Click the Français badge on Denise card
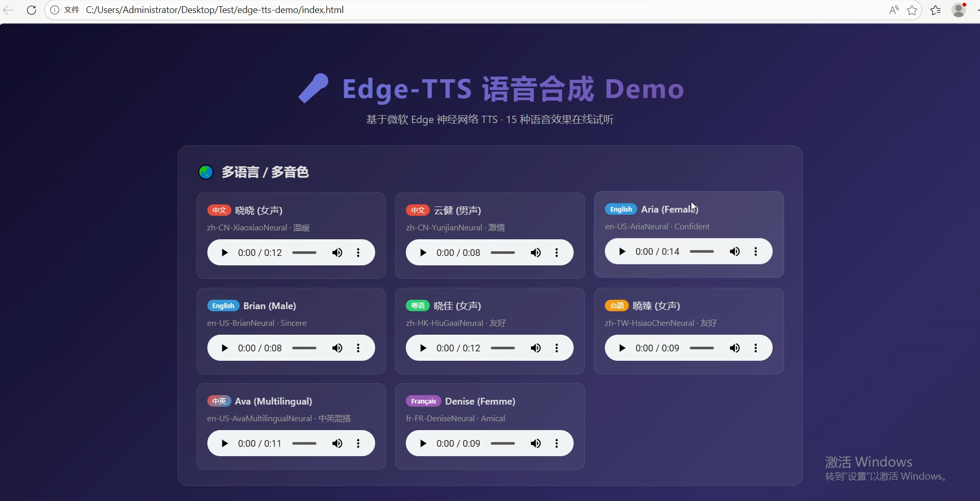This screenshot has height=501, width=980. (424, 401)
